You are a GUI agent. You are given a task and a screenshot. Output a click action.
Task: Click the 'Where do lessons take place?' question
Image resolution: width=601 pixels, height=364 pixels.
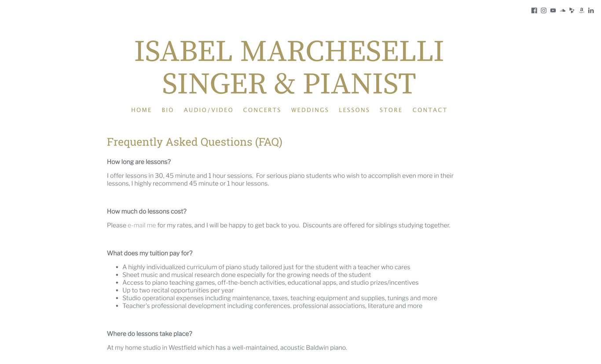tap(150, 334)
